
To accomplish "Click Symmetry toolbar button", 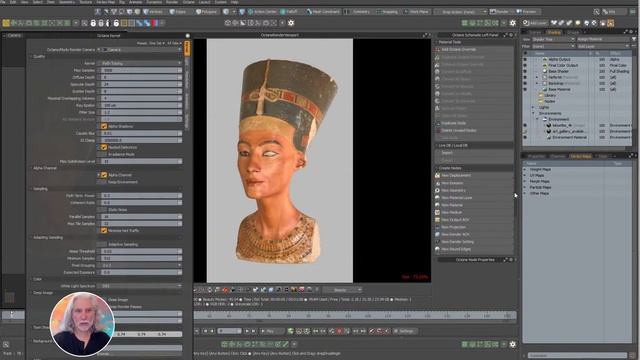I will (358, 12).
